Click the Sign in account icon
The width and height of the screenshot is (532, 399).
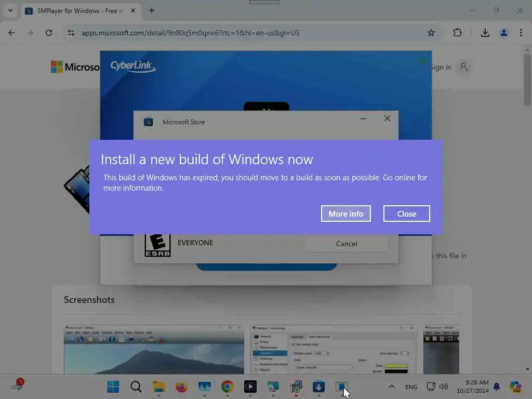click(x=463, y=67)
